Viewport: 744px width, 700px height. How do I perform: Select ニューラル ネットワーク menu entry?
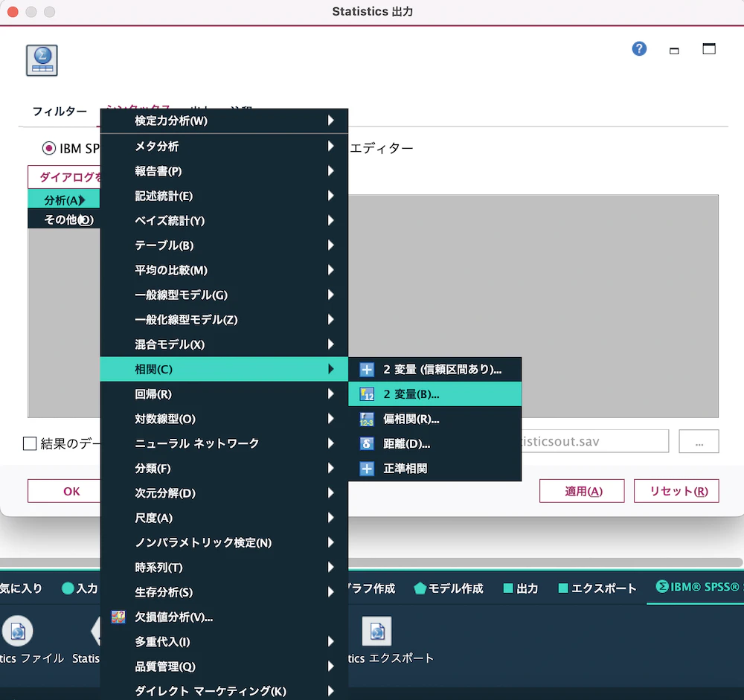point(224,443)
